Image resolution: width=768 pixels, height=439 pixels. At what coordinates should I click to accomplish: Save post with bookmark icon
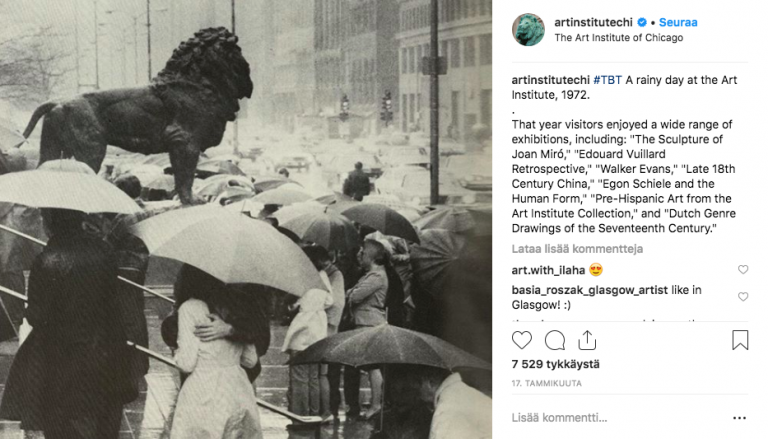pyautogui.click(x=740, y=340)
